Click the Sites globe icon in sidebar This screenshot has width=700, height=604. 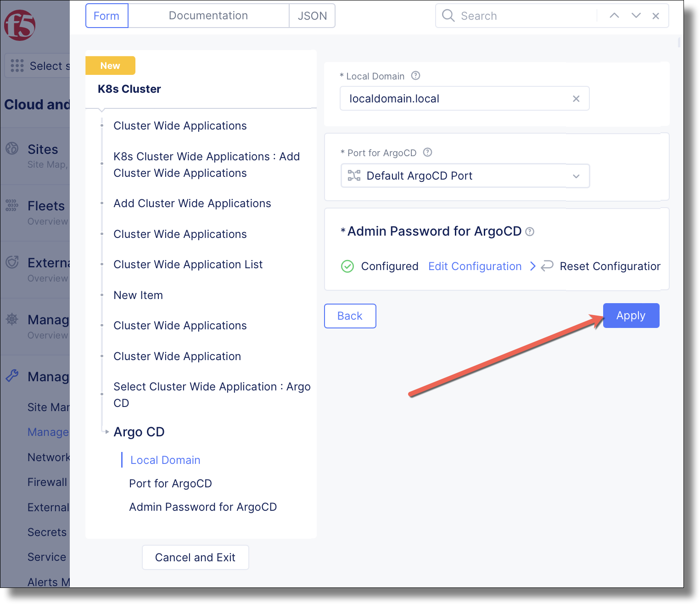point(12,148)
